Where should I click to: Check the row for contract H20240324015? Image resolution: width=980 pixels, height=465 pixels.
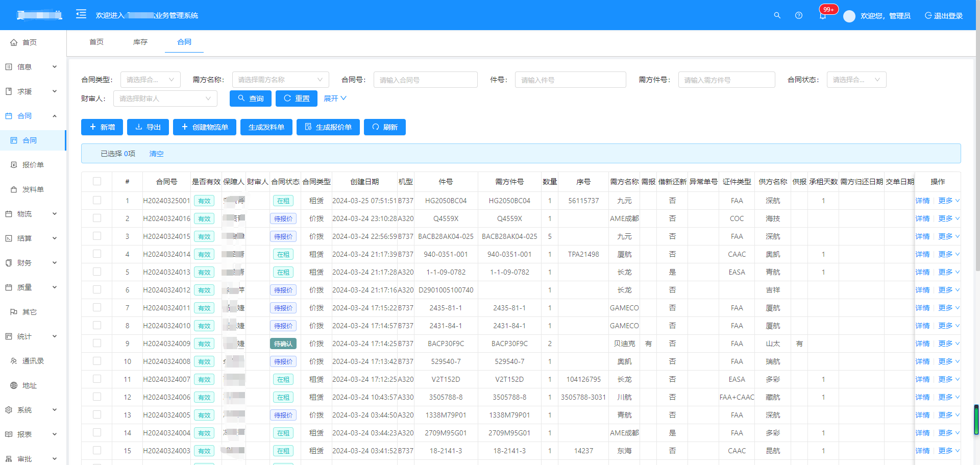pos(97,236)
